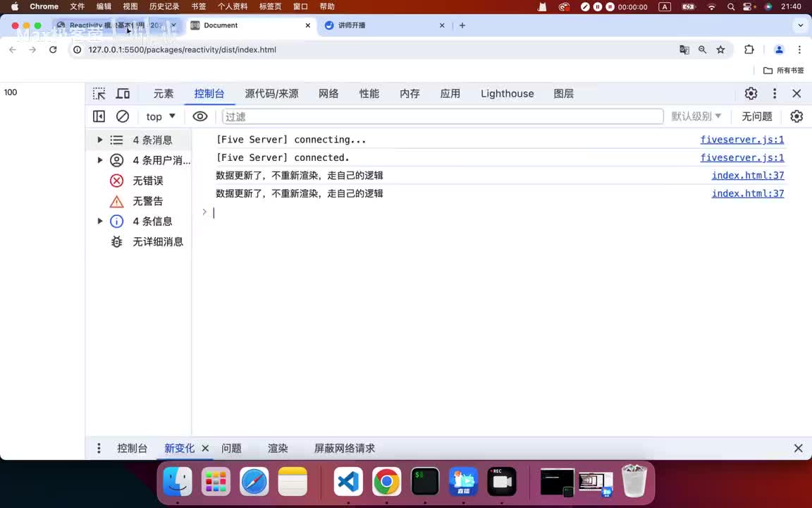
Task: Open fiveserver.js:1 link for connected message
Action: point(742,157)
